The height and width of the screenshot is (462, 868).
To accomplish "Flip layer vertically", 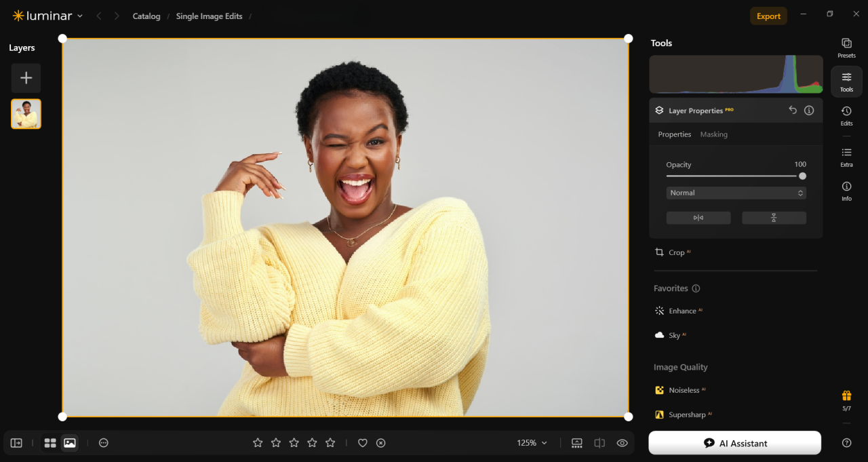I will click(774, 218).
